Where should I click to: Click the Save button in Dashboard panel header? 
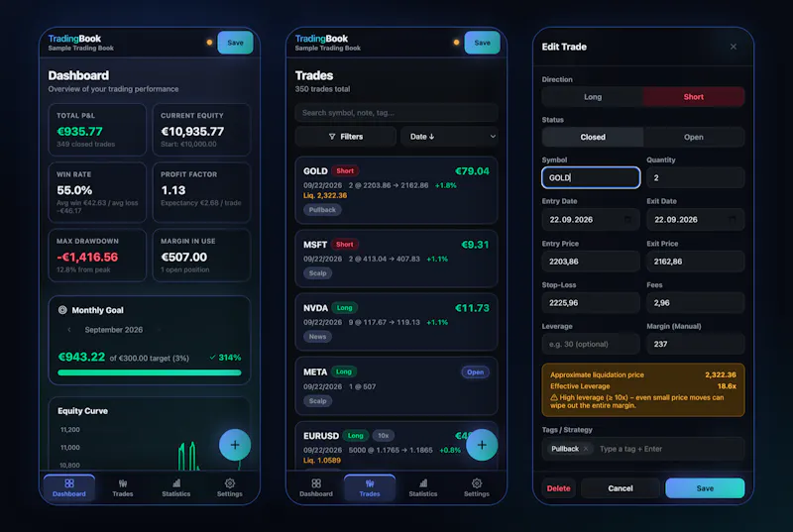click(235, 43)
